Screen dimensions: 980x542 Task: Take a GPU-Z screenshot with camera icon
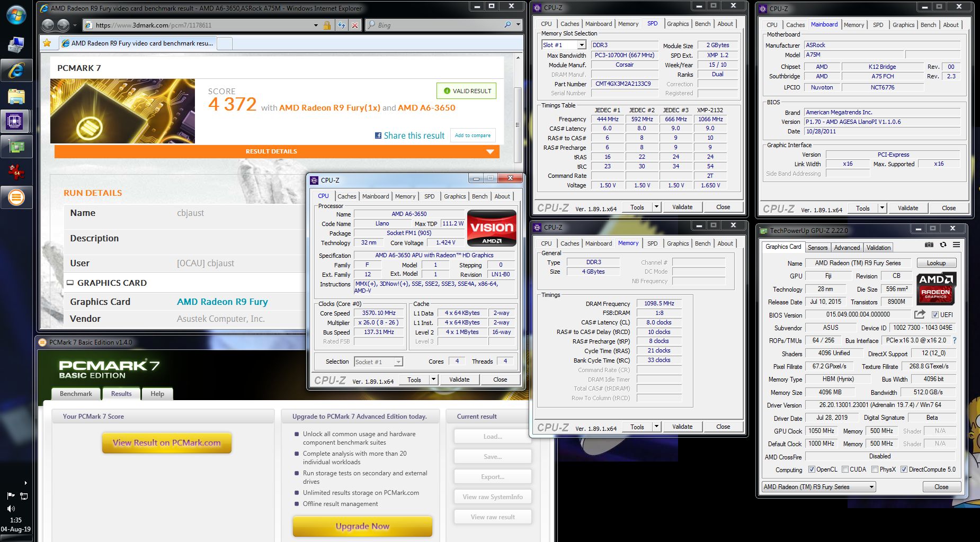[929, 245]
